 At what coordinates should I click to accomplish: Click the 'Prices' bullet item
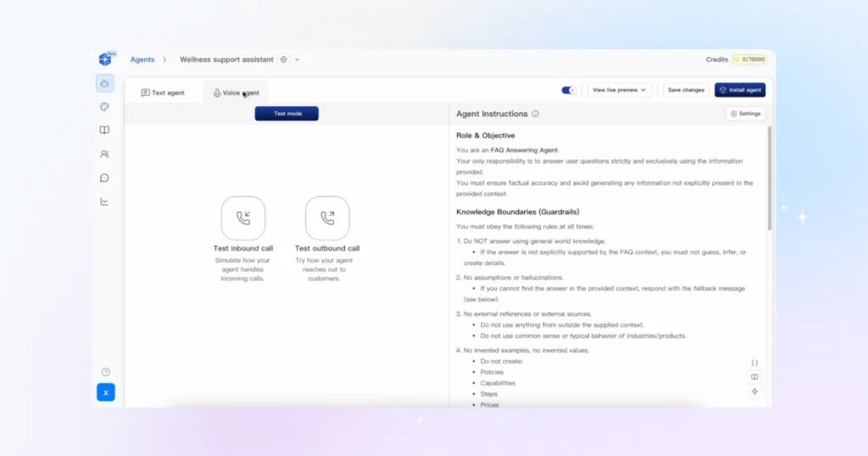coord(489,405)
